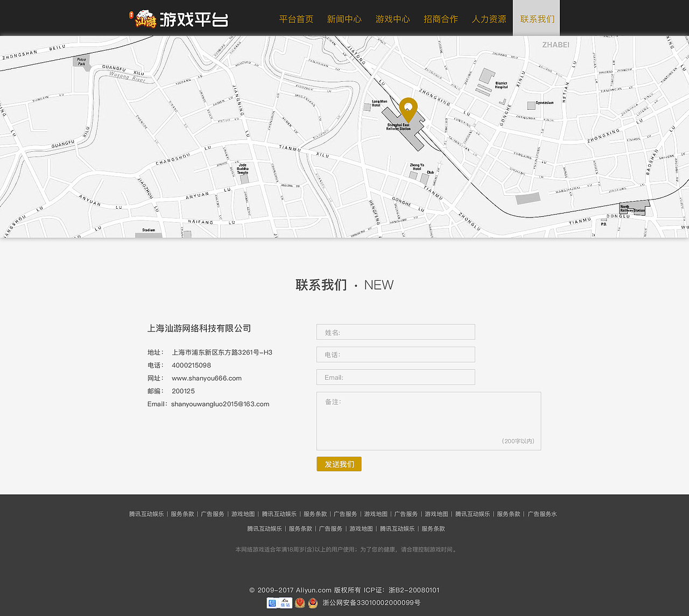Click the Long Men Hotel map label
This screenshot has width=689, height=616.
click(x=379, y=103)
